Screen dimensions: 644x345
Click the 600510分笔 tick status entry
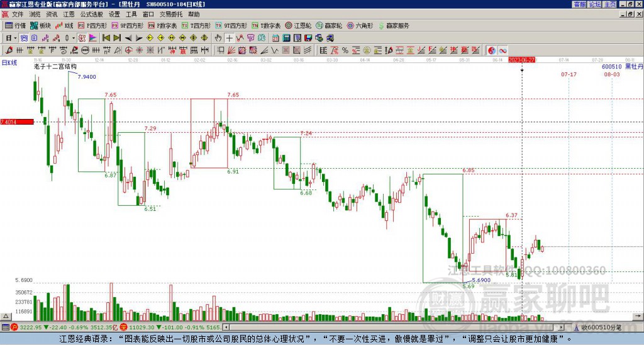601,327
